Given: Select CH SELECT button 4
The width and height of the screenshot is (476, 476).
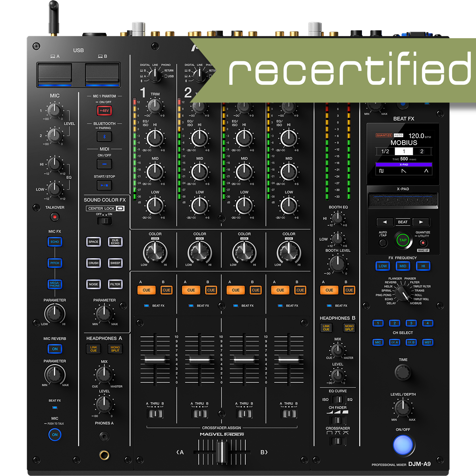Looking at the screenshot, I should point(428,323).
